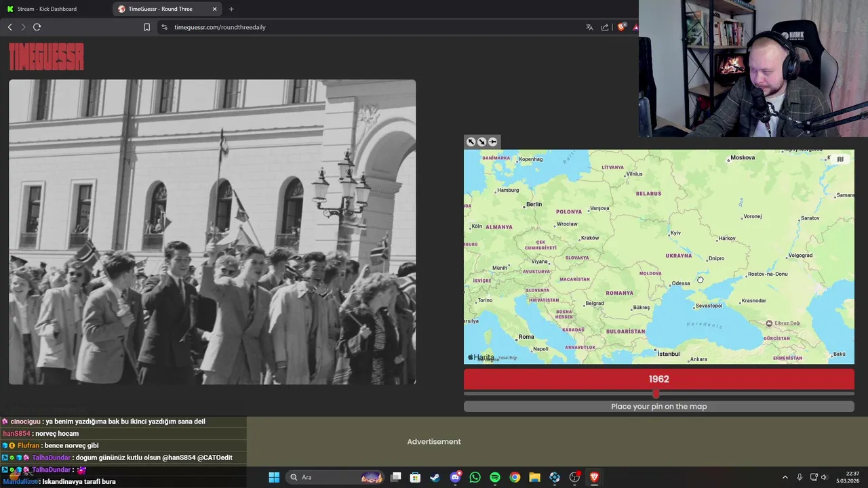Viewport: 868px width, 488px height.
Task: Open Microsoft Store from the taskbar
Action: [x=415, y=477]
